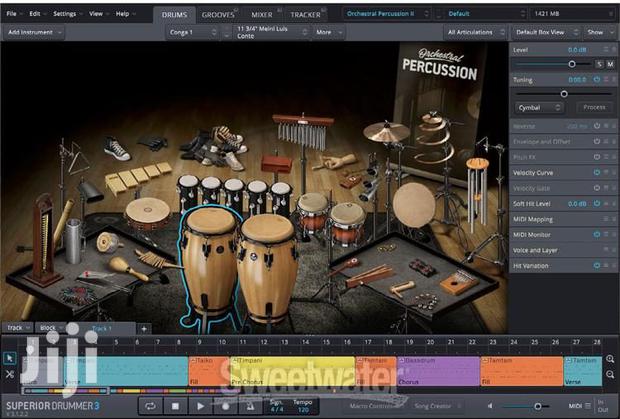Select the maraca on the left tray

(128, 268)
